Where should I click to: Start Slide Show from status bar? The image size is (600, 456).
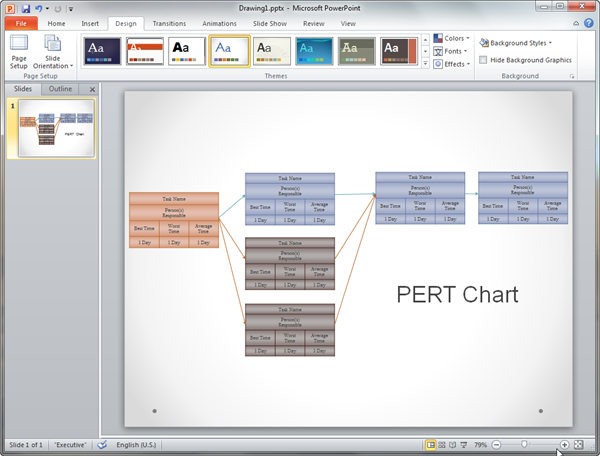(463, 444)
